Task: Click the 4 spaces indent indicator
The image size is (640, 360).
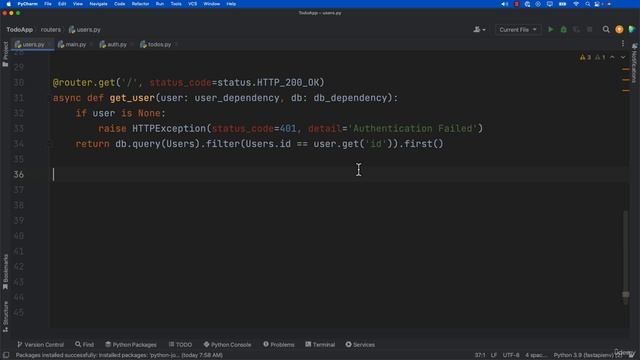Action: pyautogui.click(x=536, y=355)
